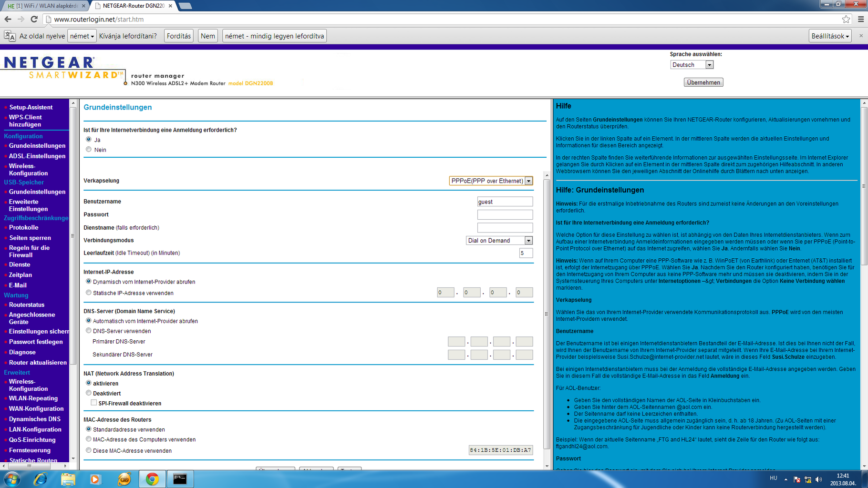The width and height of the screenshot is (868, 488).
Task: Close the WiFi / WLAN alapkérdés tab
Action: click(83, 6)
